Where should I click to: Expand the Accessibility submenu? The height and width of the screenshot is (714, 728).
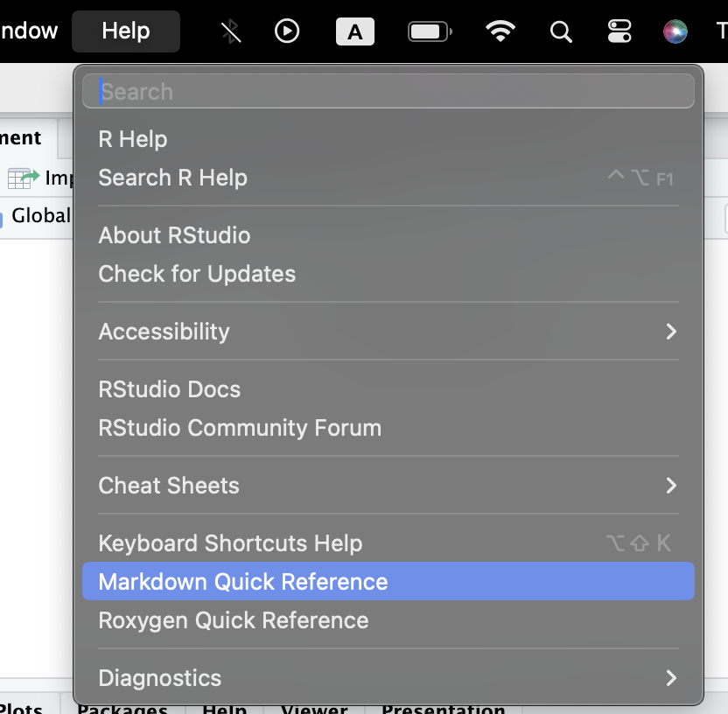pyautogui.click(x=388, y=332)
